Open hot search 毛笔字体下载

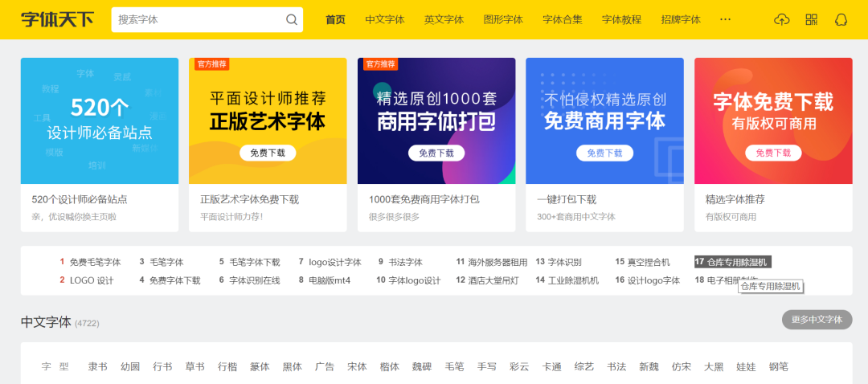[x=255, y=262]
